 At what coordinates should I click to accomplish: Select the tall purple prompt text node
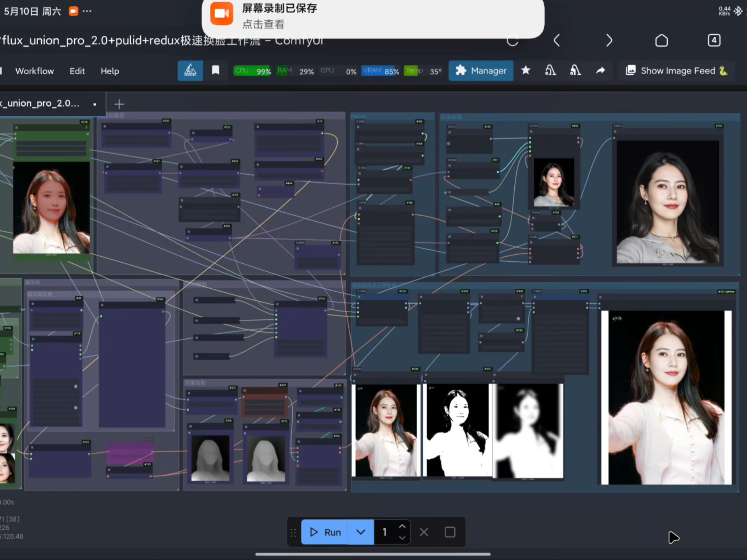click(x=132, y=365)
